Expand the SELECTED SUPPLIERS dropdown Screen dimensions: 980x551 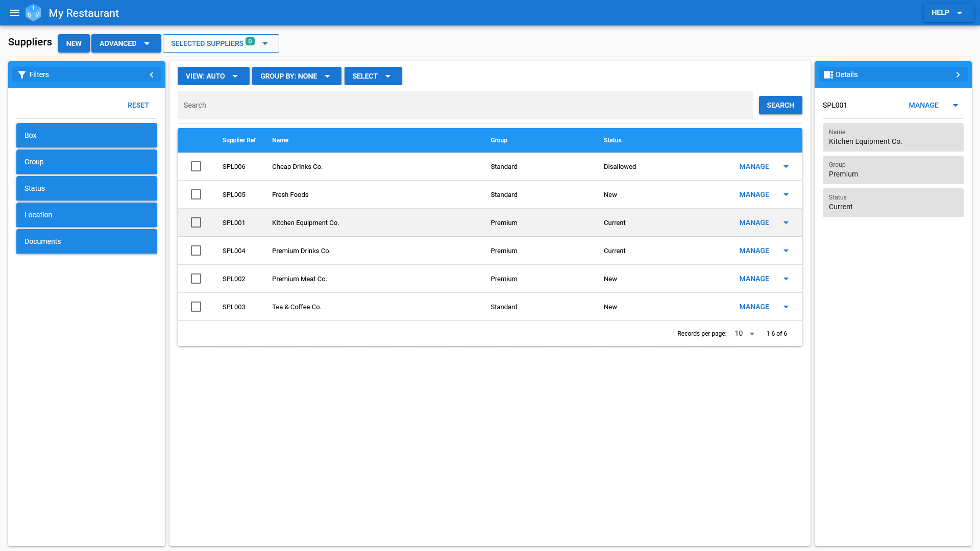pyautogui.click(x=266, y=43)
